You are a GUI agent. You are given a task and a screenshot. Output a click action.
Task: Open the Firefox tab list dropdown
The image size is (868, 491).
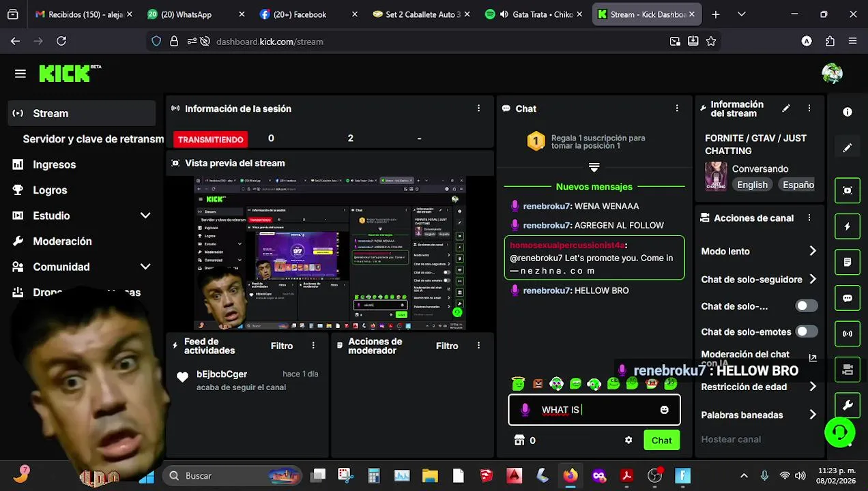point(742,14)
